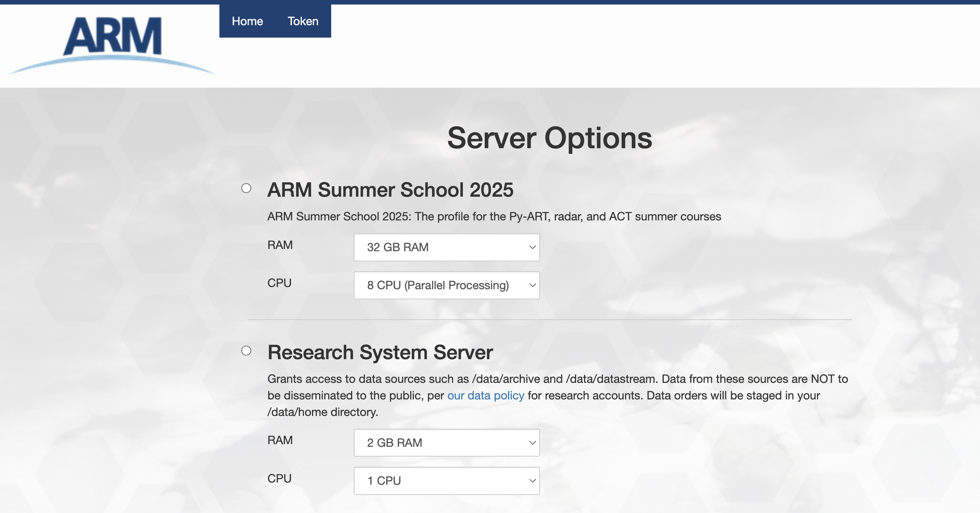
Task: Open the 1 CPU dropdown
Action: (446, 481)
